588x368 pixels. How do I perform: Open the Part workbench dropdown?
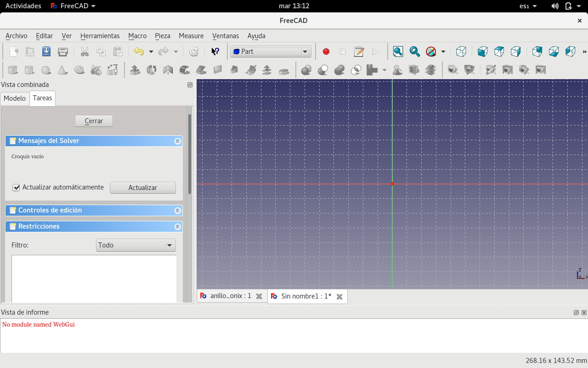[271, 52]
